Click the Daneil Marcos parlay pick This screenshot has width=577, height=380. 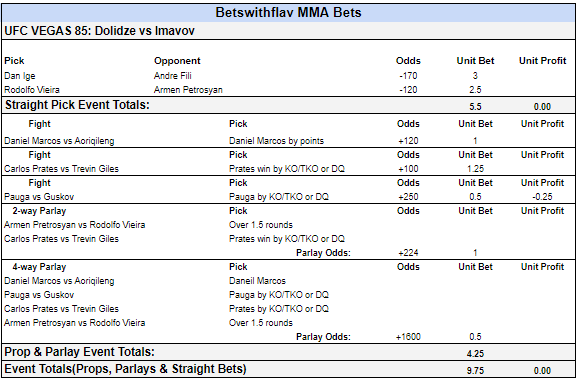click(x=257, y=281)
